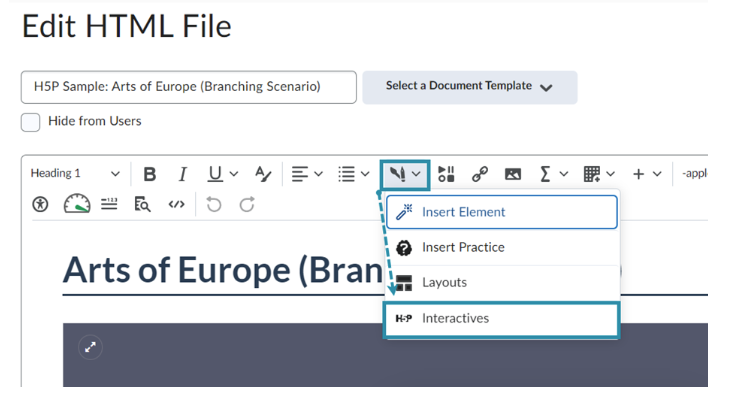Click the plus insert other icon
The height and width of the screenshot is (399, 732).
[x=638, y=174]
